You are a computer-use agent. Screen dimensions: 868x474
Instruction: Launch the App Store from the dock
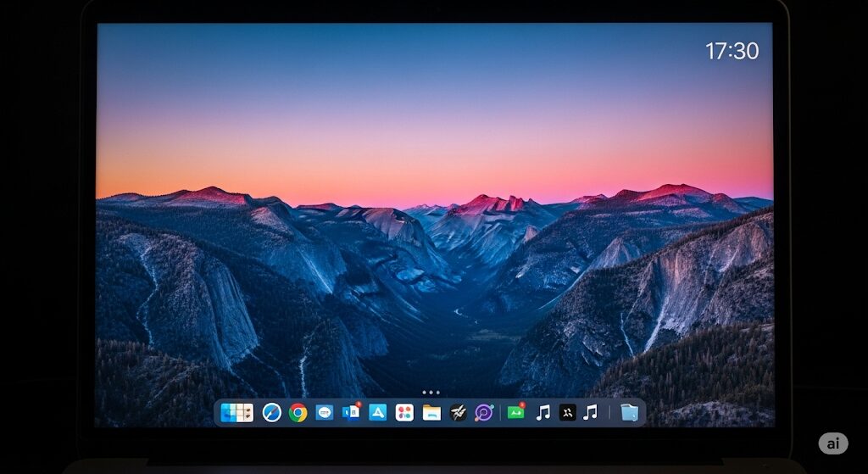(377, 413)
